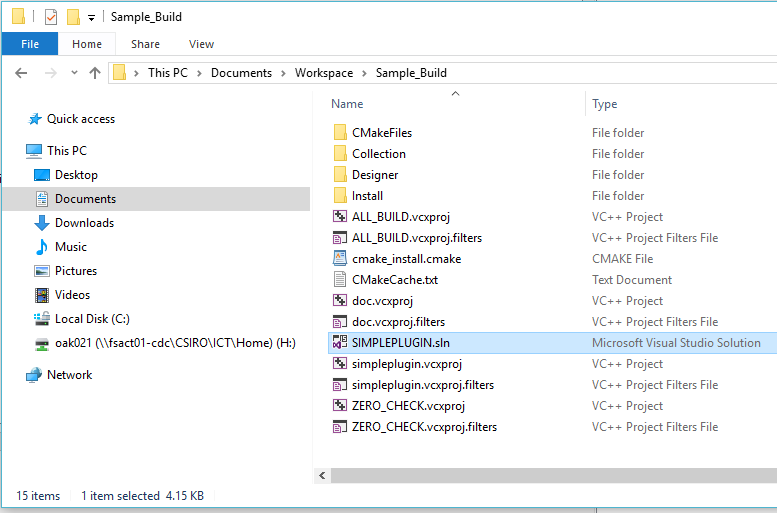Screen dimensions: 777x513
Task: Click the This PC computer icon
Action: pos(34,151)
